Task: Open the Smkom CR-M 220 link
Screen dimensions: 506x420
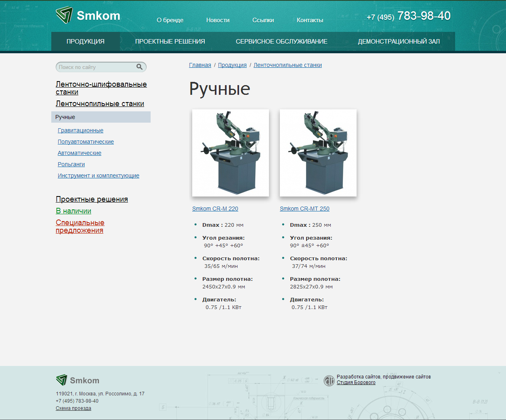Action: tap(215, 209)
